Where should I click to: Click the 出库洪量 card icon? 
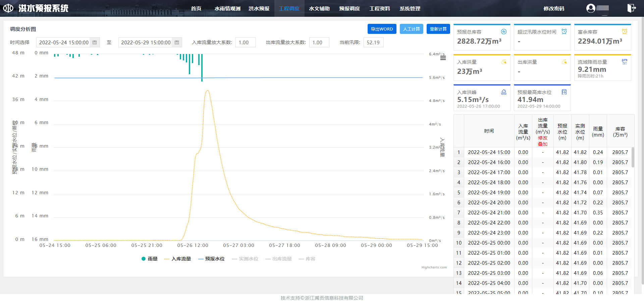pyautogui.click(x=564, y=62)
